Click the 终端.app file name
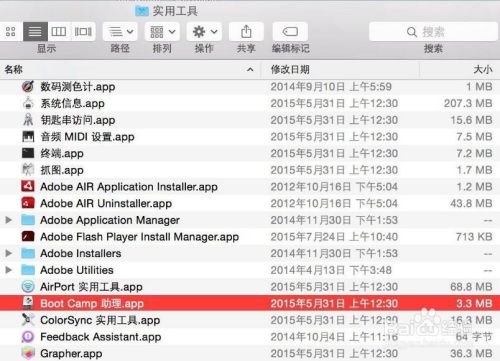Image resolution: width=500 pixels, height=361 pixels. coord(62,153)
